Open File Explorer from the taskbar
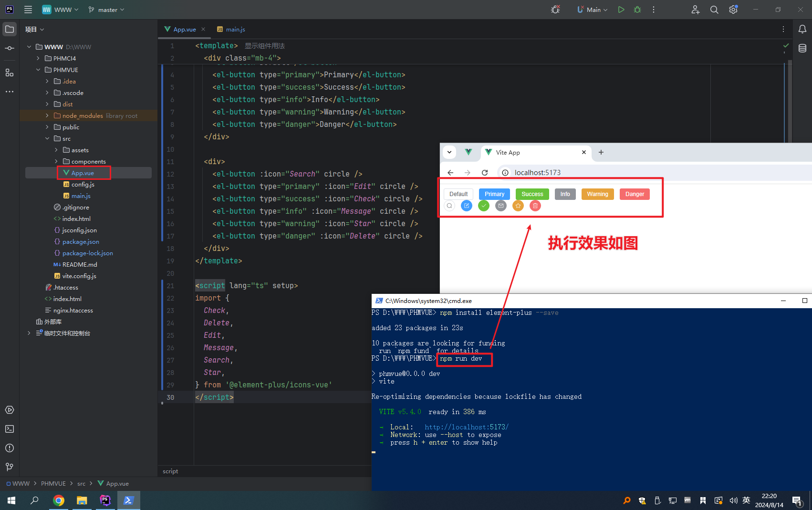The image size is (812, 510). pyautogui.click(x=82, y=500)
